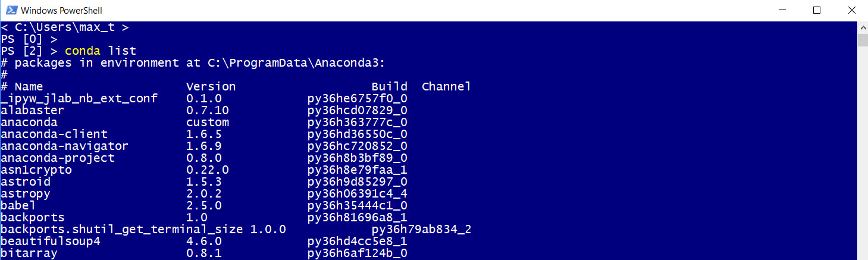Click the scrollbar up arrow
The image size is (868, 260).
click(x=863, y=27)
